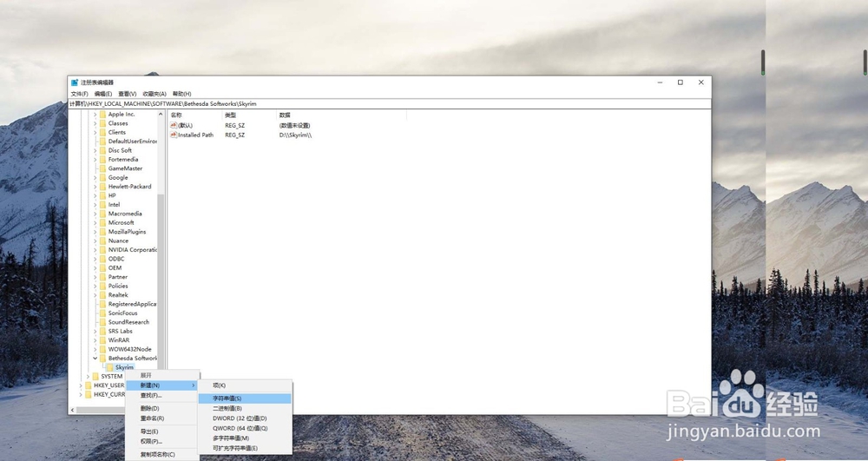Choose 权限(P)... in the context menu

point(162,442)
